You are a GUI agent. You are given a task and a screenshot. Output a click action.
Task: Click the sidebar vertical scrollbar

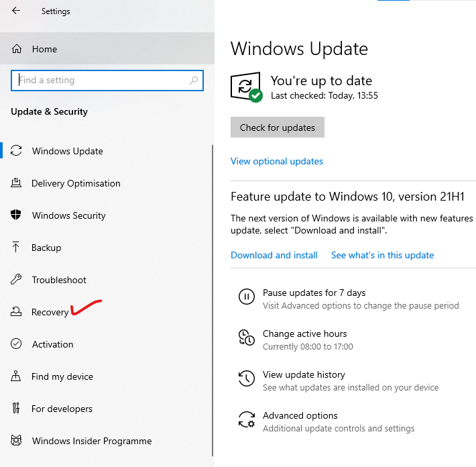pos(213,300)
